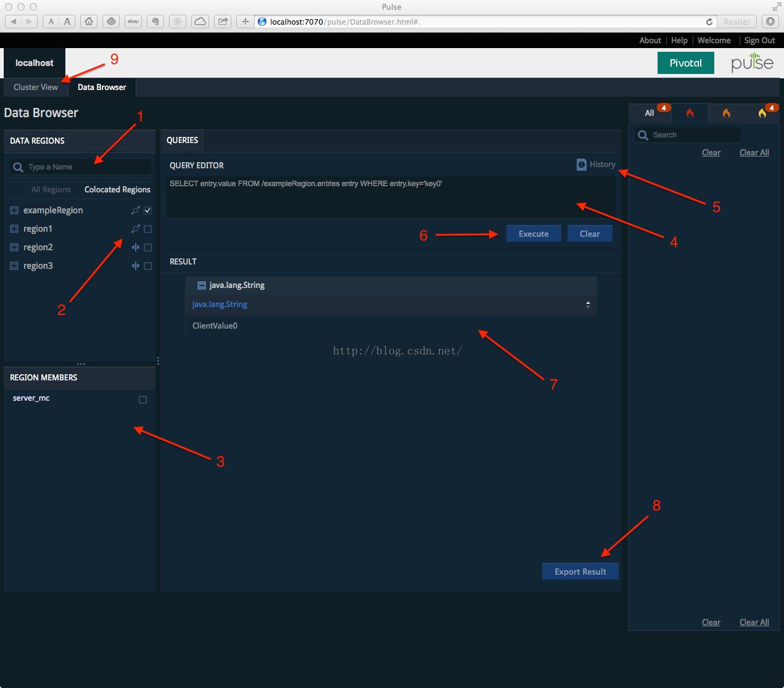This screenshot has height=688, width=784.
Task: Click the sidebar vertical splitter handle
Action: point(158,361)
